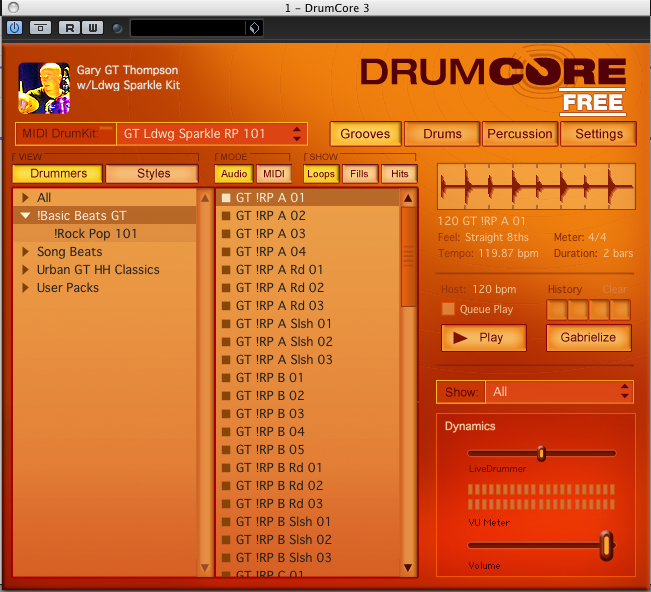Viewport: 651px width, 592px height.
Task: Click the icon beside GT !RP A 04
Action: 226,252
